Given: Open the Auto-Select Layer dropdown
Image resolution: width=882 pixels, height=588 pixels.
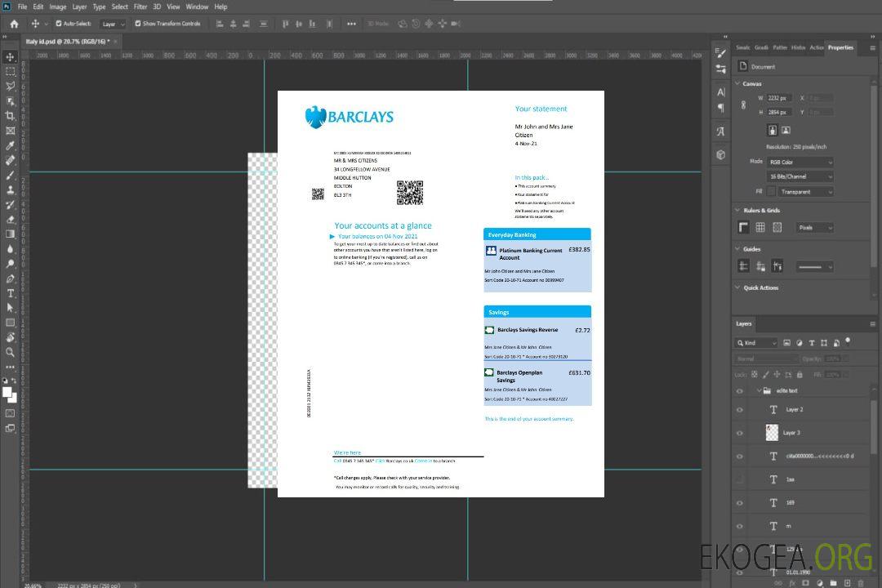Looking at the screenshot, I should [x=113, y=24].
